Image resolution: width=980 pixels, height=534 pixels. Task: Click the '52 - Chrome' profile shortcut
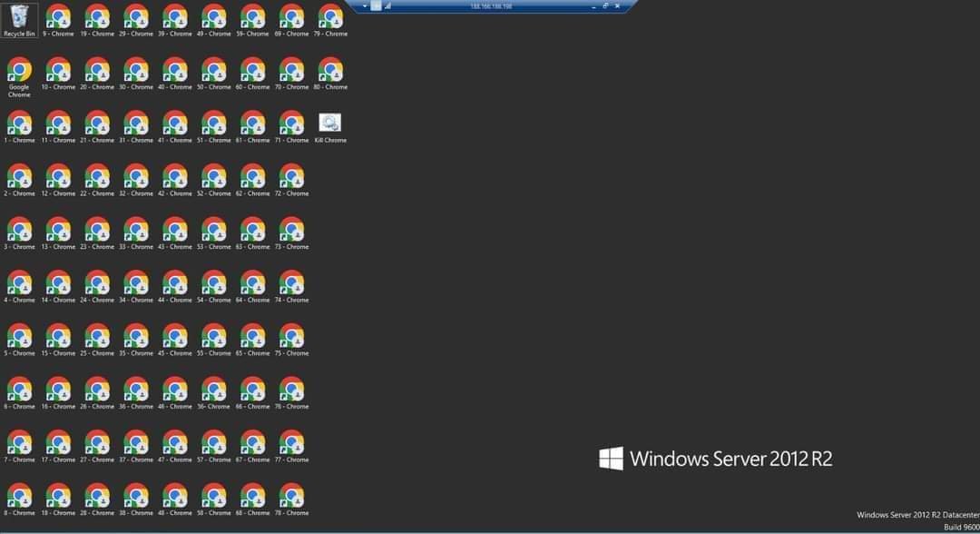pyautogui.click(x=214, y=176)
